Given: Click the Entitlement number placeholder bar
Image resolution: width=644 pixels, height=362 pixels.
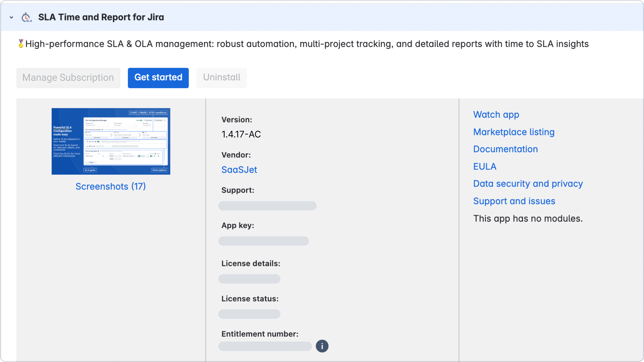Looking at the screenshot, I should click(265, 346).
